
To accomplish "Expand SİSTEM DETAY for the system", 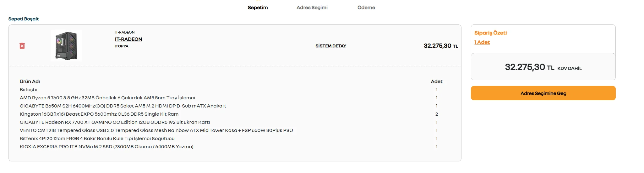I will click(x=331, y=46).
